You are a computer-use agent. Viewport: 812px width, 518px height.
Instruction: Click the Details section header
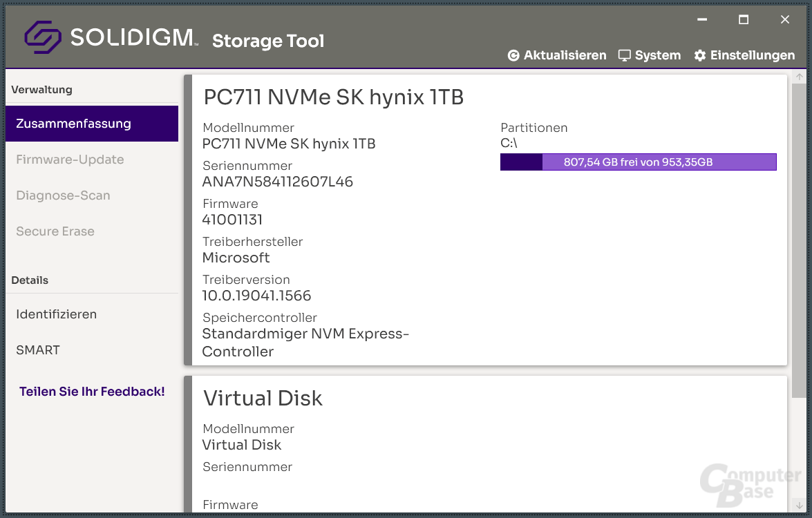[29, 280]
